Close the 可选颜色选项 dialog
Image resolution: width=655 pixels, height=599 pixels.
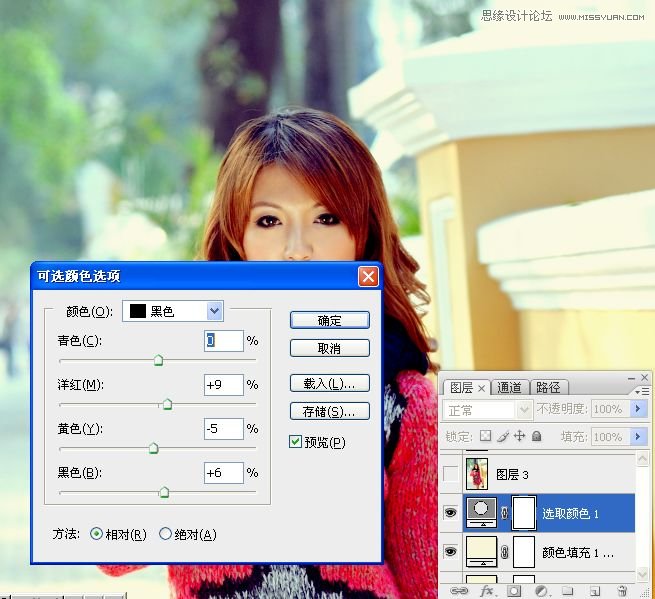(368, 276)
